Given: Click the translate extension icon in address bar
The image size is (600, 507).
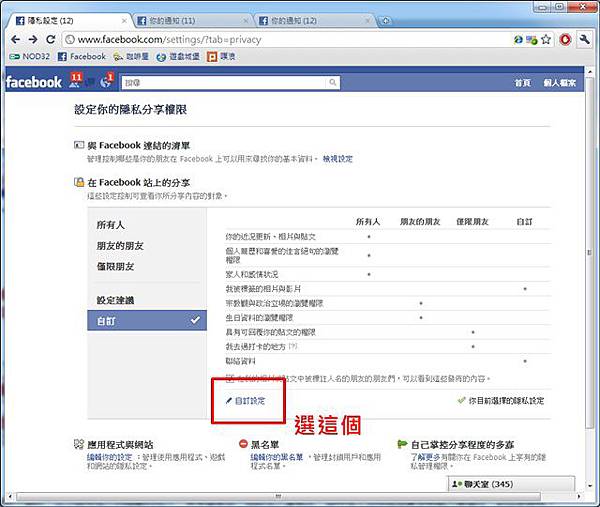Looking at the screenshot, I should (532, 39).
